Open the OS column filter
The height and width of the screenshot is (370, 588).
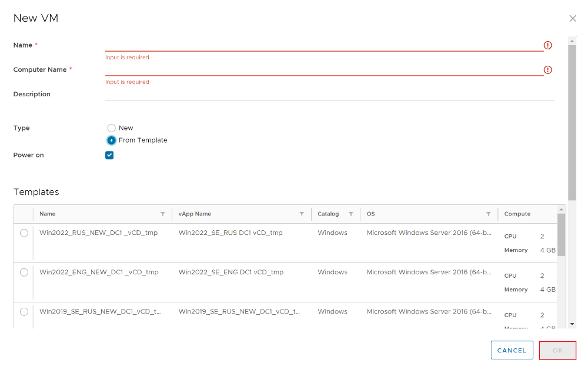[x=488, y=214]
